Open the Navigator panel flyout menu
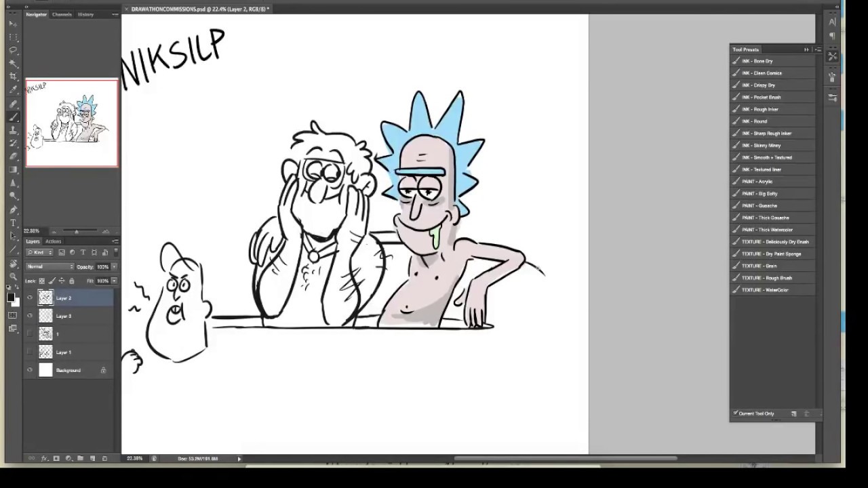This screenshot has height=488, width=868. [x=114, y=14]
